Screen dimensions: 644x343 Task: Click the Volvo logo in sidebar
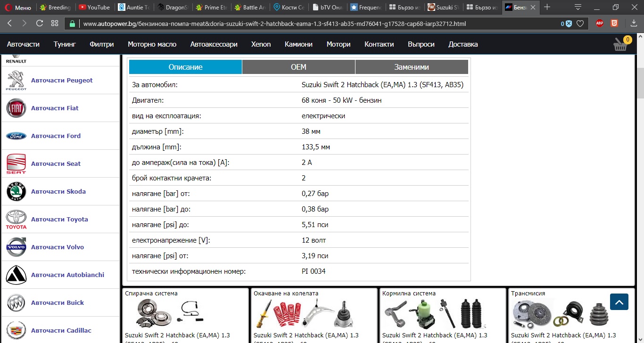[16, 247]
